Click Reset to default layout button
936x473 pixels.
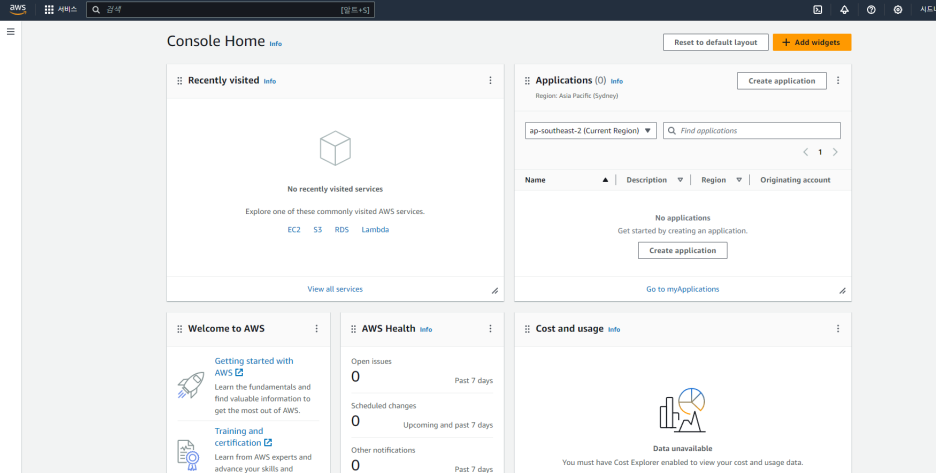(x=716, y=42)
